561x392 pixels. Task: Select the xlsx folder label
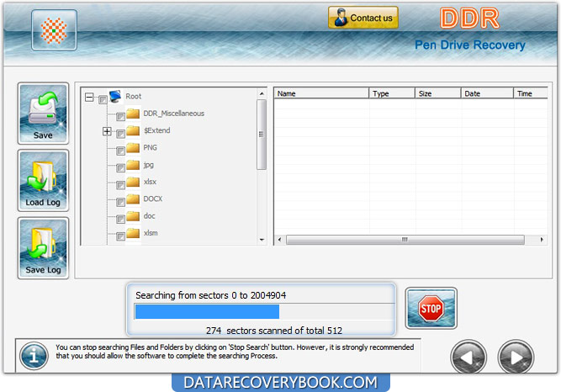[x=150, y=182]
